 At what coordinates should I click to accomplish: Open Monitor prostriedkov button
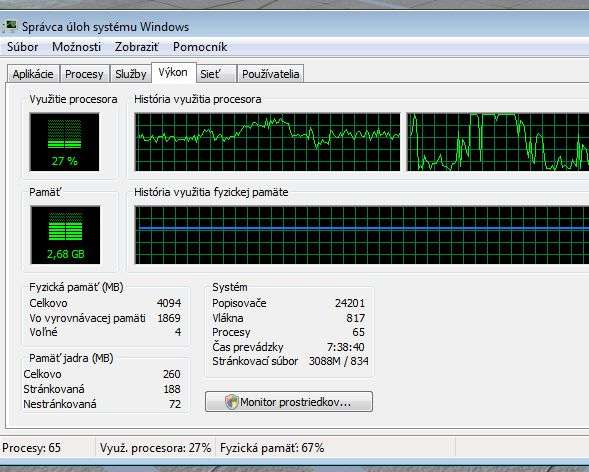289,402
